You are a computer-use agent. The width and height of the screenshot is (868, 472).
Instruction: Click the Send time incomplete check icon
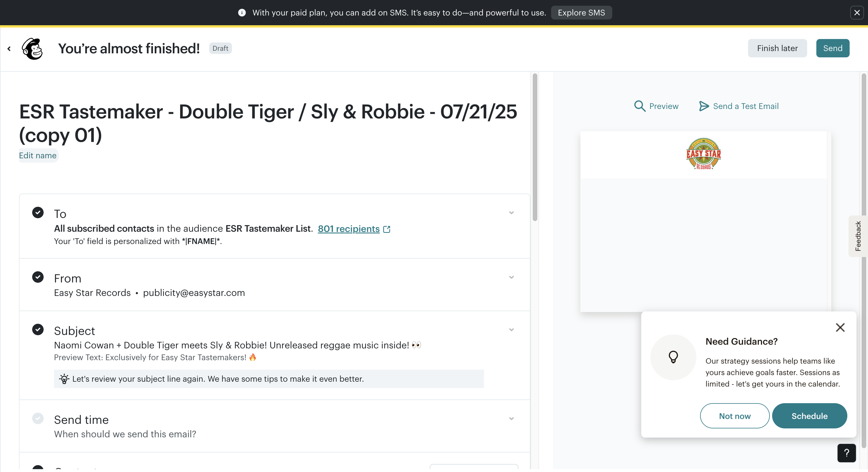coord(38,418)
